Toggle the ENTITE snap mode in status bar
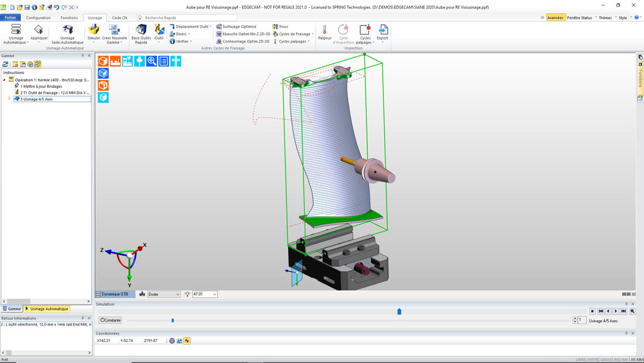644x363 pixels. pos(593,360)
